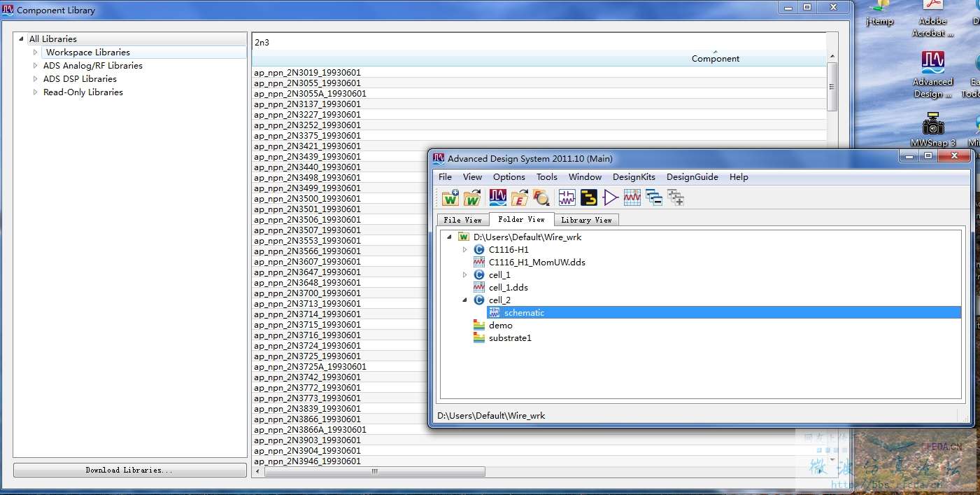This screenshot has height=495, width=980.
Task: Click the scroll-up arrow of component list
Action: 832,57
